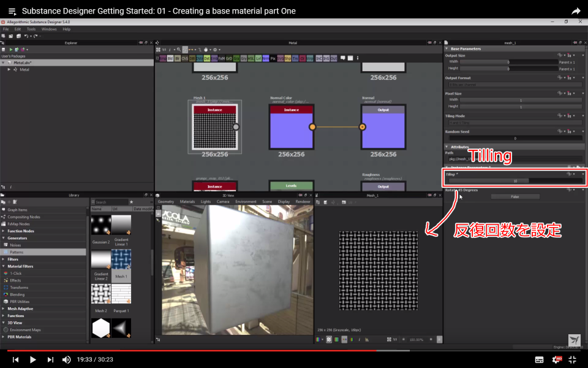Select Mesh 2 pattern thumbnail in Library
Image resolution: width=588 pixels, height=368 pixels.
pyautogui.click(x=101, y=294)
